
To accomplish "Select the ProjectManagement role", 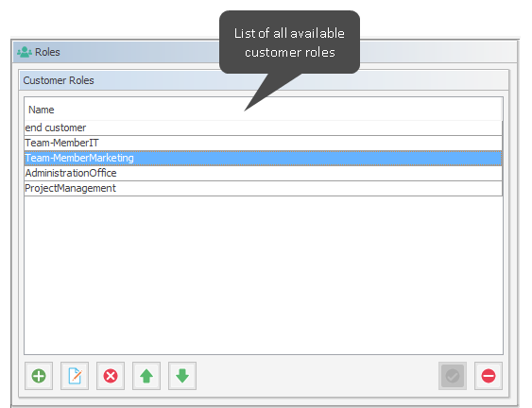I will pyautogui.click(x=264, y=188).
